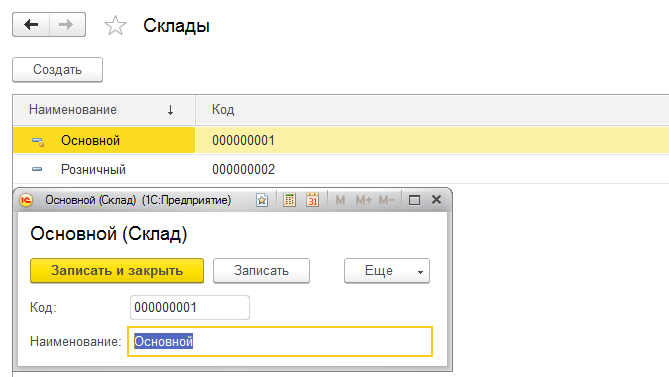Select the Розничный warehouse row
The height and width of the screenshot is (377, 669).
tap(341, 169)
